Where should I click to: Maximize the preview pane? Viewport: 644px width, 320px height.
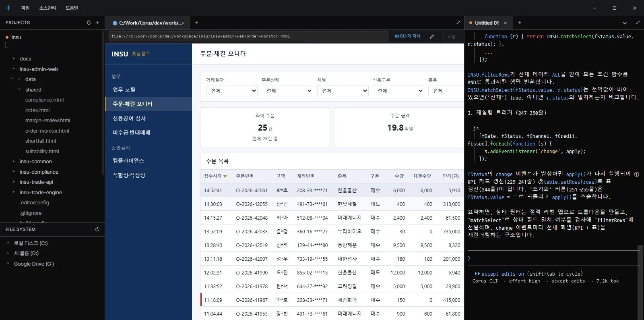coord(458,23)
